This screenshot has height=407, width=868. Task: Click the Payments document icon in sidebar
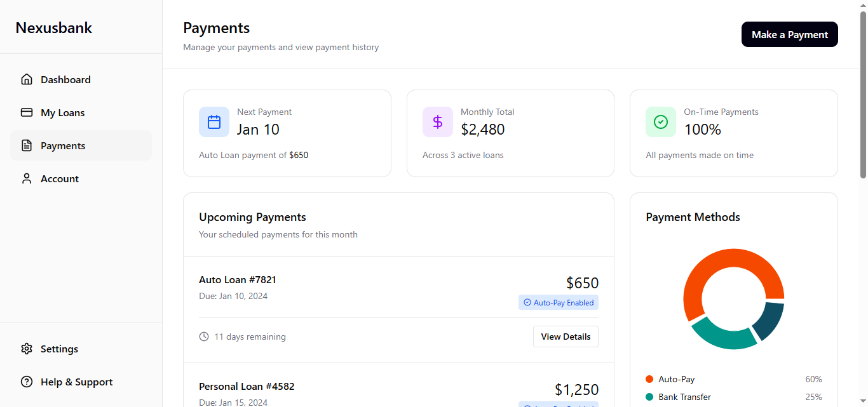tap(27, 145)
